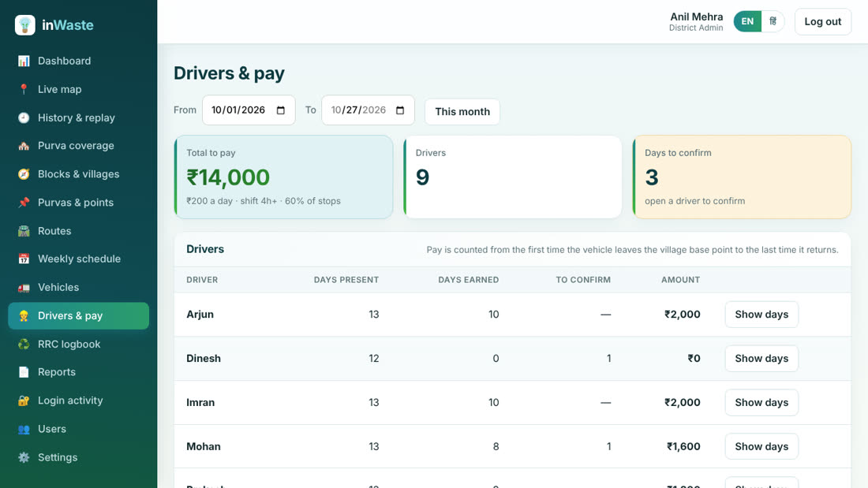Viewport: 868px width, 488px height.
Task: Click Mohan's ₹1,600 amount
Action: coord(683,446)
